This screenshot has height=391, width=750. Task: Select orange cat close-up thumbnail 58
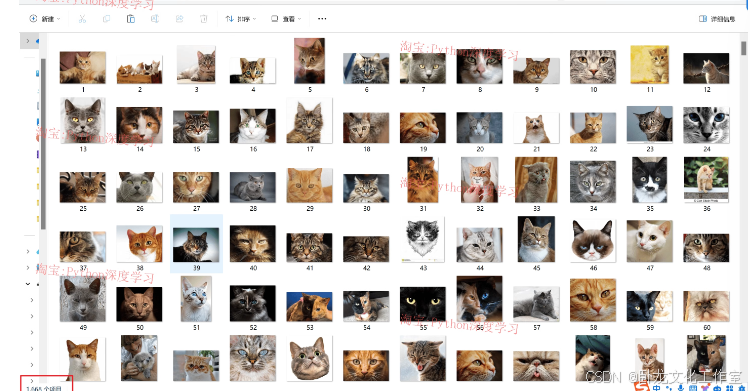(x=593, y=300)
